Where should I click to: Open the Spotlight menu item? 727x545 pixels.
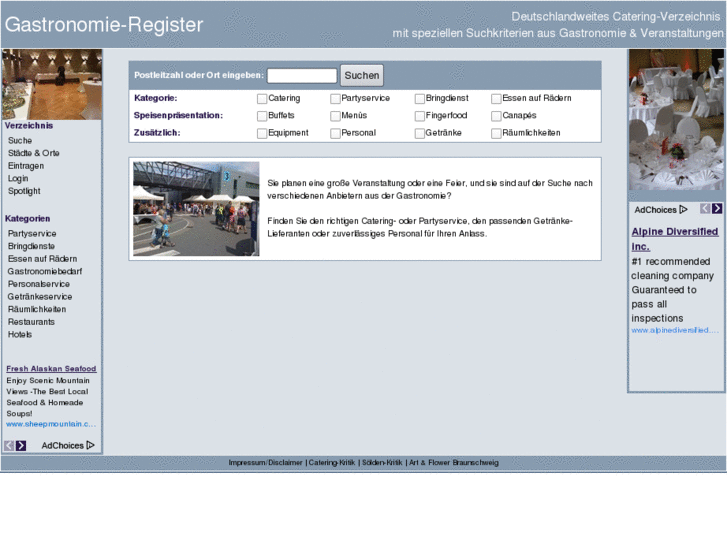(x=24, y=191)
